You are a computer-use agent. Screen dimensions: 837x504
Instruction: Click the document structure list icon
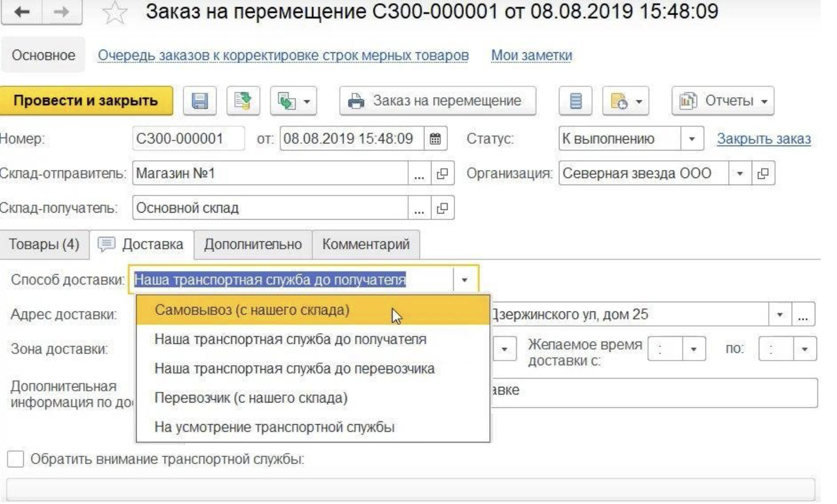pos(576,101)
